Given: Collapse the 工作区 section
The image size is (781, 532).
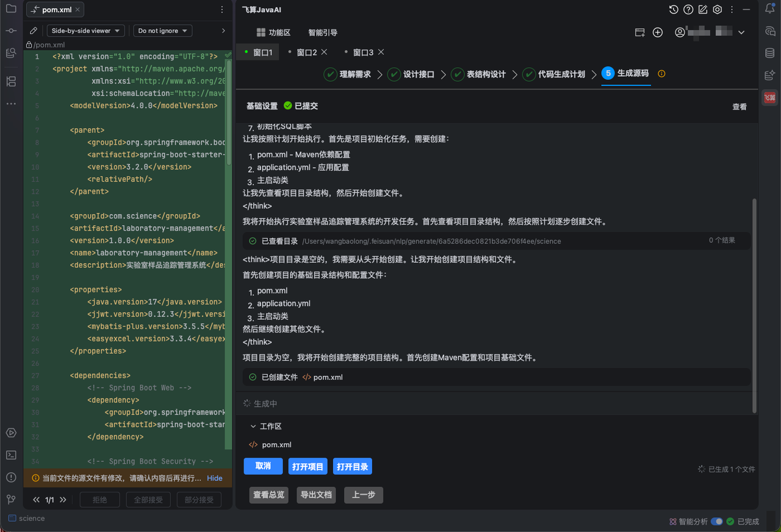Looking at the screenshot, I should tap(253, 426).
